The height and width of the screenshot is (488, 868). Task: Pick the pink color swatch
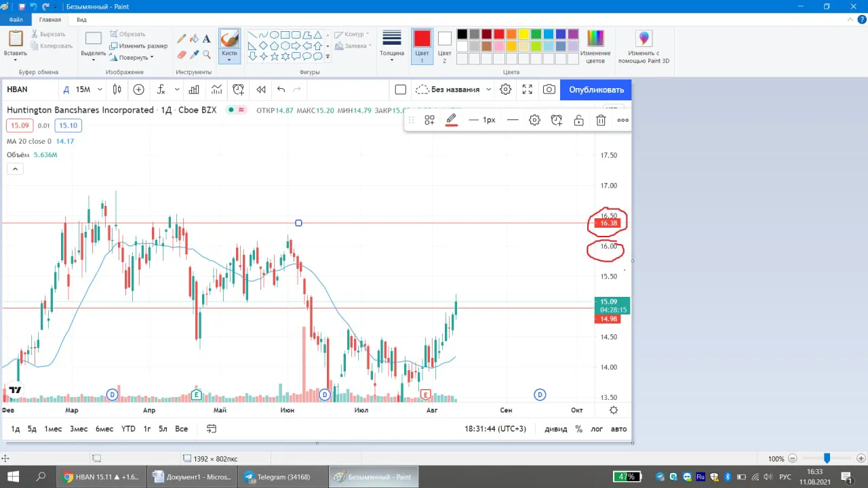(499, 46)
